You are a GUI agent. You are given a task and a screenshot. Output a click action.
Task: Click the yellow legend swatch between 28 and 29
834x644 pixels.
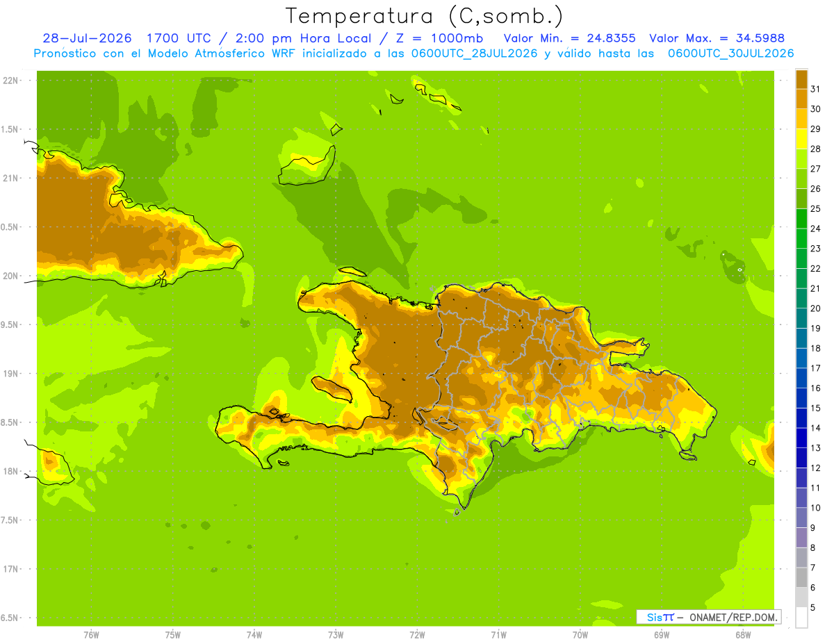[x=801, y=138]
